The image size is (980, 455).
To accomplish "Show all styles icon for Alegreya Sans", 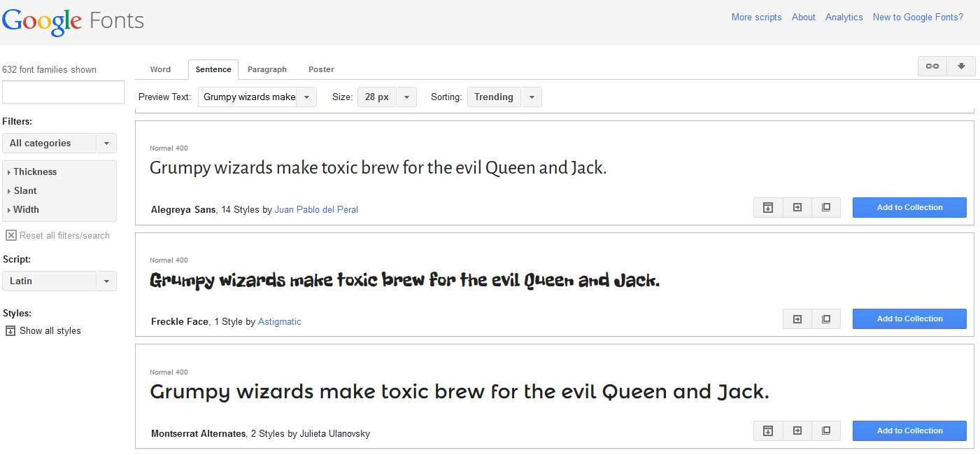I will [x=767, y=207].
